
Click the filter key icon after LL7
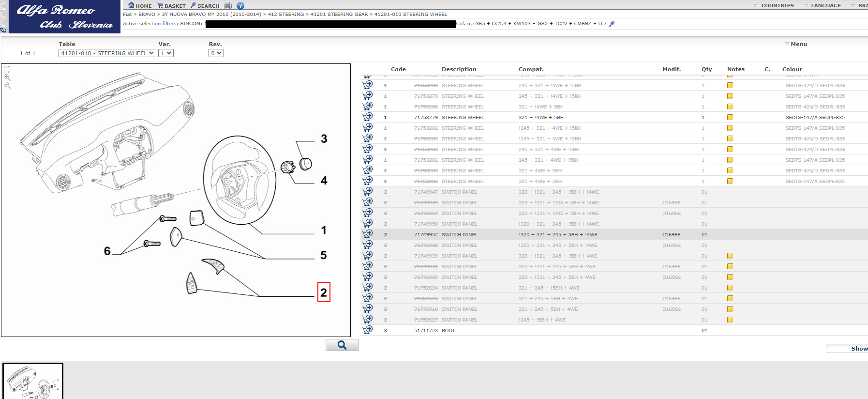click(612, 24)
